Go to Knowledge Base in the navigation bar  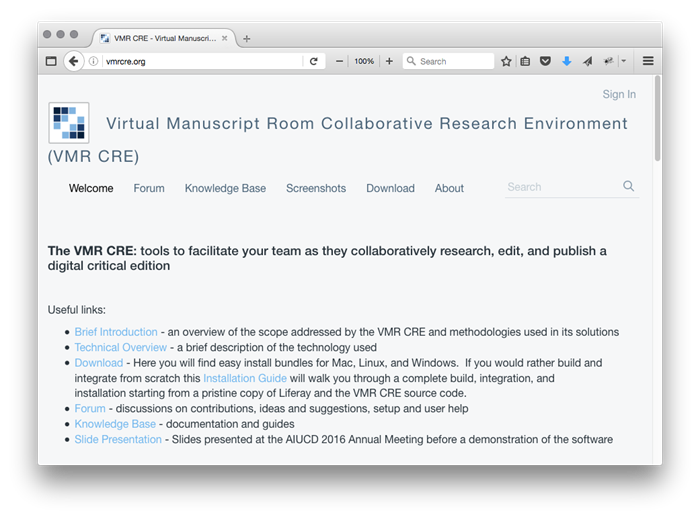(225, 188)
